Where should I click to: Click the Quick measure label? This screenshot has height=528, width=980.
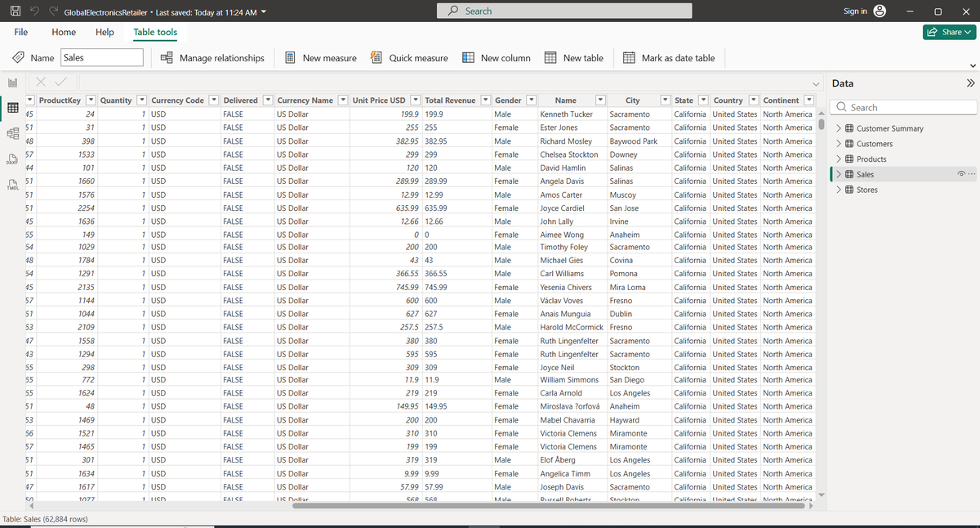coord(418,58)
